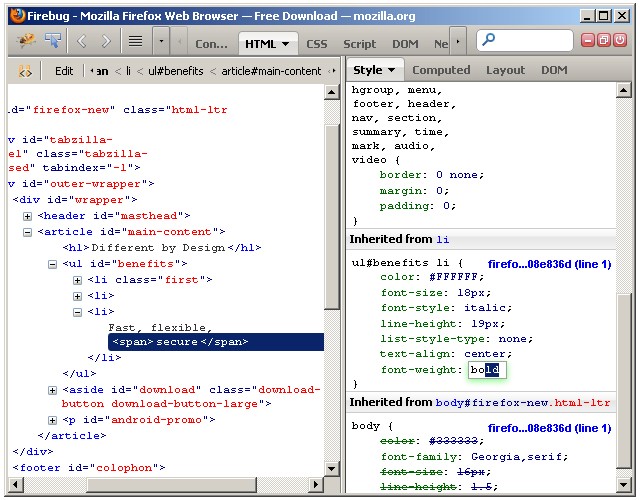The width and height of the screenshot is (640, 500).
Task: Select the footer colophon node
Action: coord(89,468)
